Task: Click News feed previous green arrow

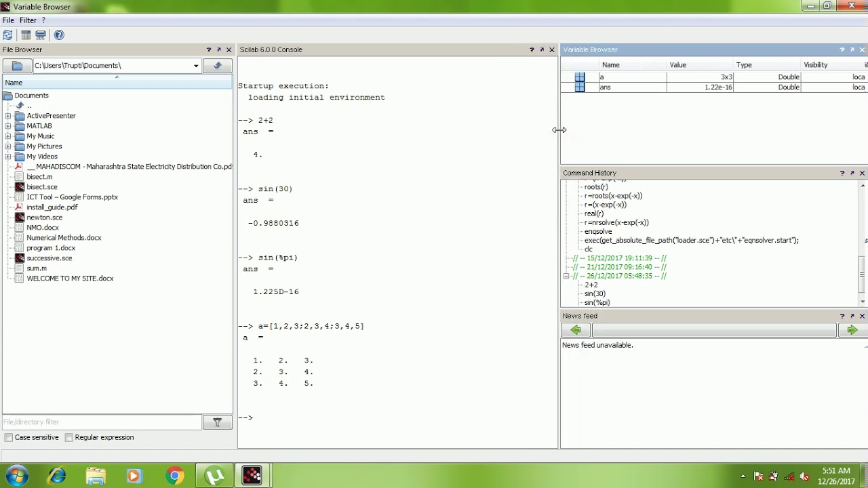Action: coord(576,330)
